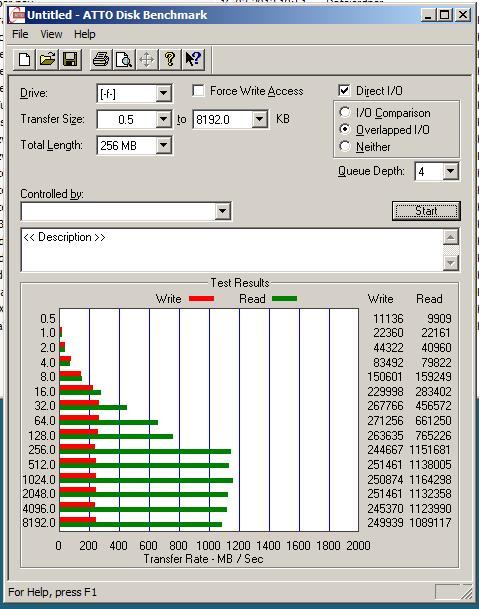Open the maximum Transfer Size 8192.0 dropdown
This screenshot has height=609, width=479.
(x=259, y=119)
